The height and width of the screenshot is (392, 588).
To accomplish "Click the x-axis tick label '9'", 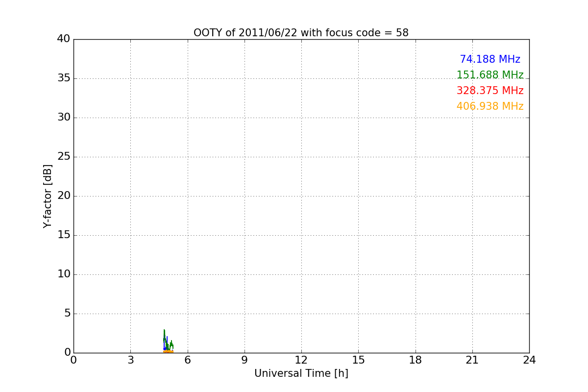I will [245, 360].
